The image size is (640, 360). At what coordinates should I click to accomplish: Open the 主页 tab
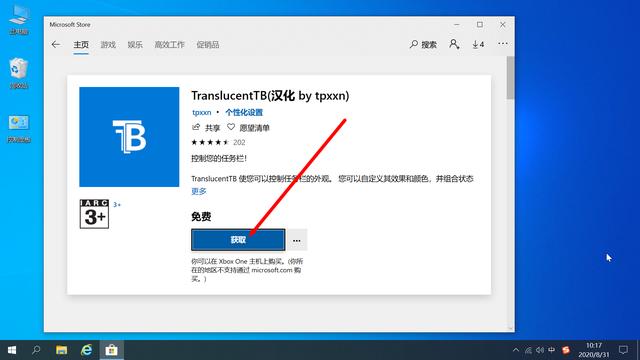pyautogui.click(x=81, y=44)
